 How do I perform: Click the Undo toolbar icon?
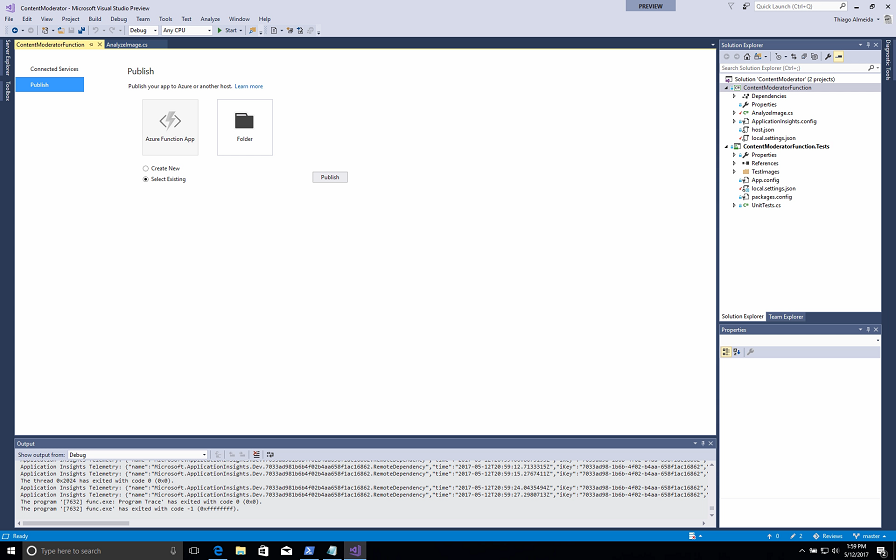point(95,30)
